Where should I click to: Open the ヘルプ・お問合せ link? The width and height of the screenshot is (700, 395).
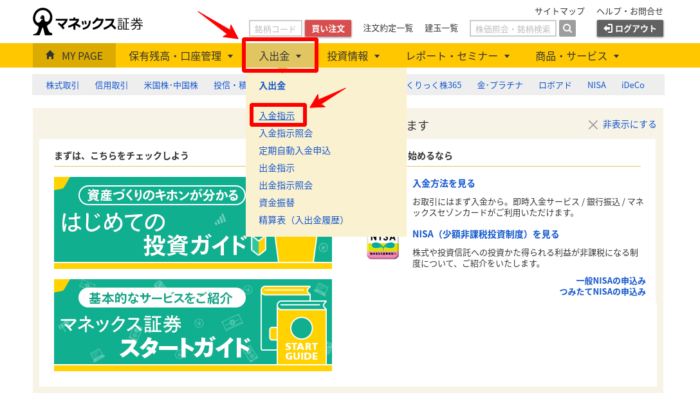629,11
